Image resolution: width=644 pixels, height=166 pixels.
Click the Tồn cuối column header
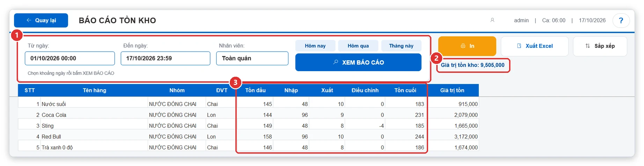(405, 90)
